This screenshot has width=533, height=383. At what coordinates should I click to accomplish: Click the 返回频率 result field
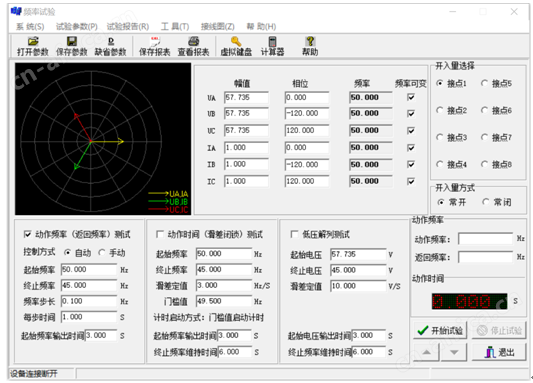point(485,257)
